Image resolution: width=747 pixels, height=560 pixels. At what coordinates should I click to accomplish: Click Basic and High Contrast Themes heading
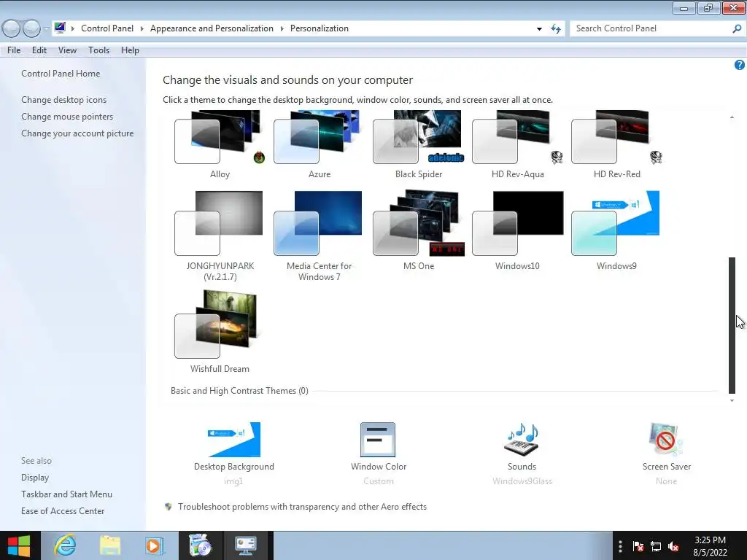239,391
